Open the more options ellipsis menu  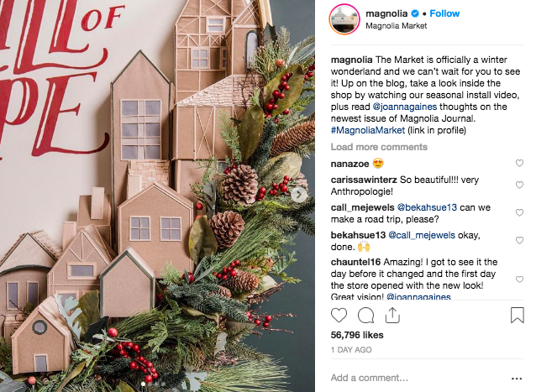(x=517, y=379)
